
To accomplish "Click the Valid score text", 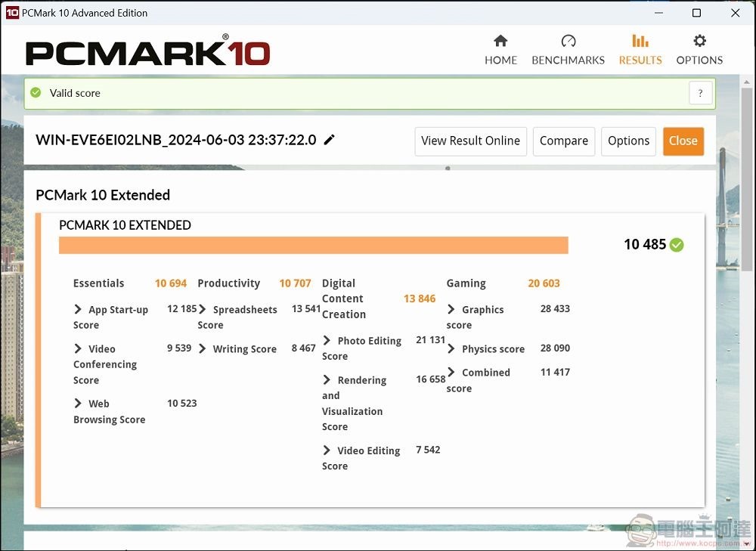I will point(75,93).
